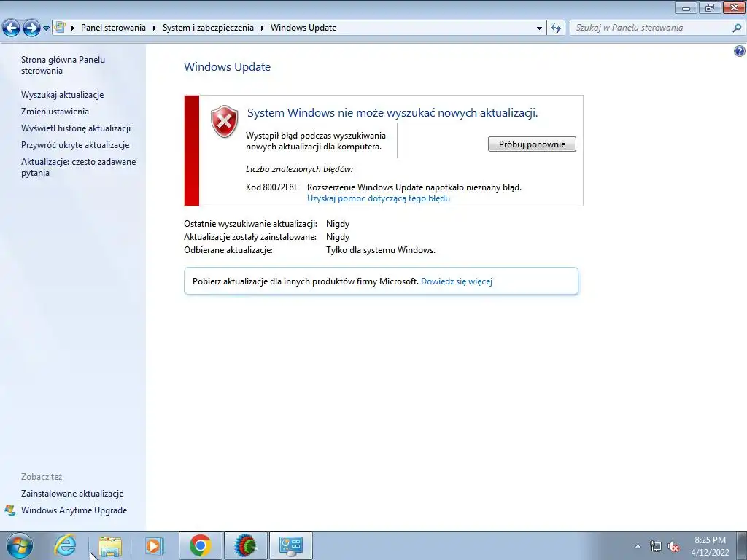Click Wyszukaj aktualizacje
This screenshot has height=560, width=747.
point(63,95)
